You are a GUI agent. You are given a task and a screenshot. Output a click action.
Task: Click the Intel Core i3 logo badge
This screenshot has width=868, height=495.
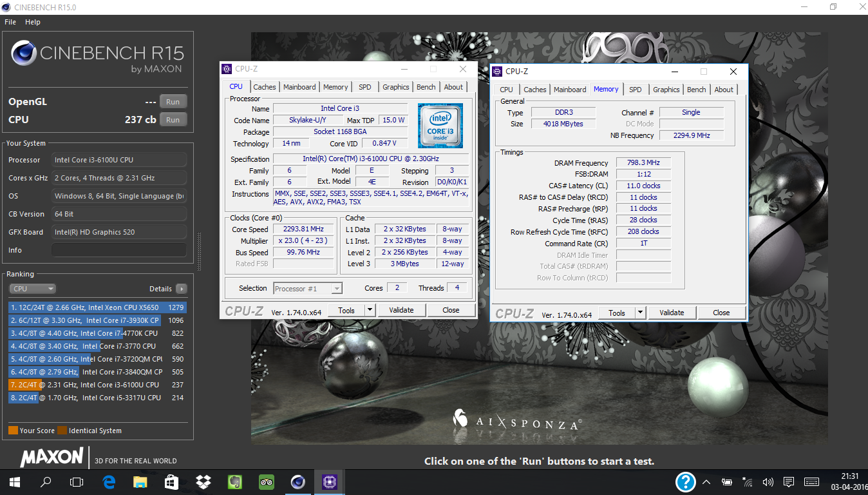coord(440,126)
